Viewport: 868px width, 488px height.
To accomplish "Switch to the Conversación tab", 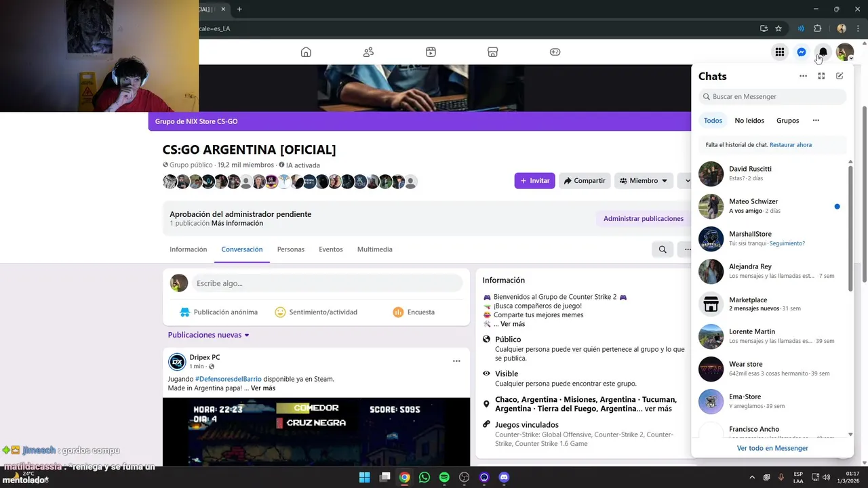I will (242, 249).
